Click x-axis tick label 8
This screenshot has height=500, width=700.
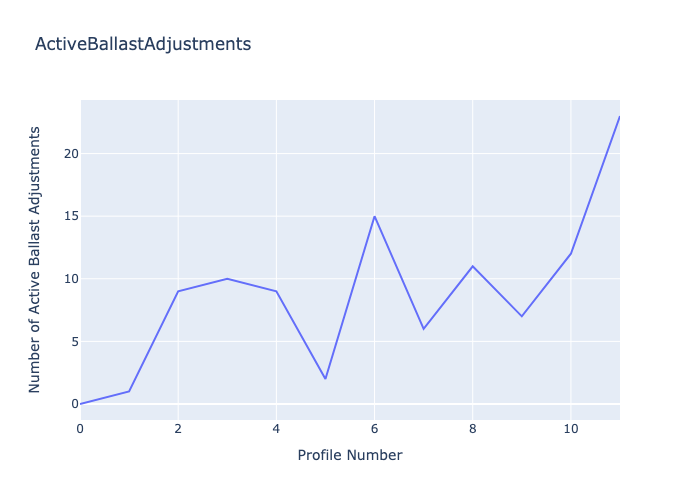coord(472,428)
